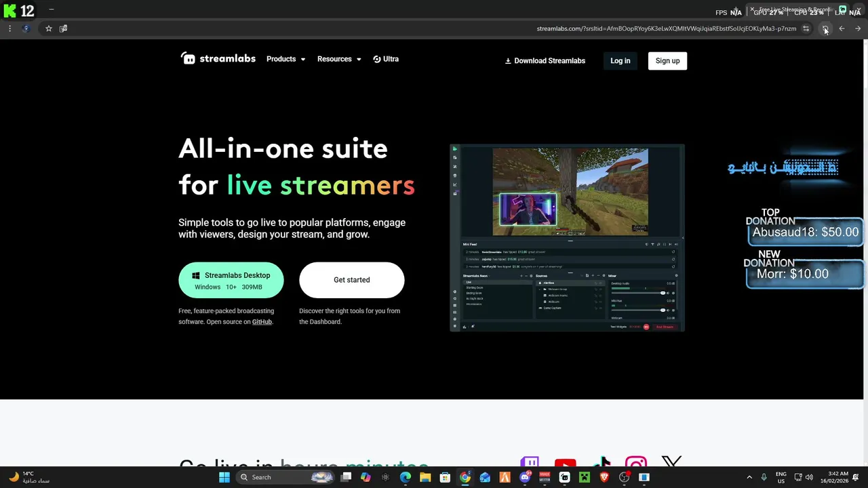Expand the Resources dropdown menu
The image size is (868, 488).
(x=339, y=59)
